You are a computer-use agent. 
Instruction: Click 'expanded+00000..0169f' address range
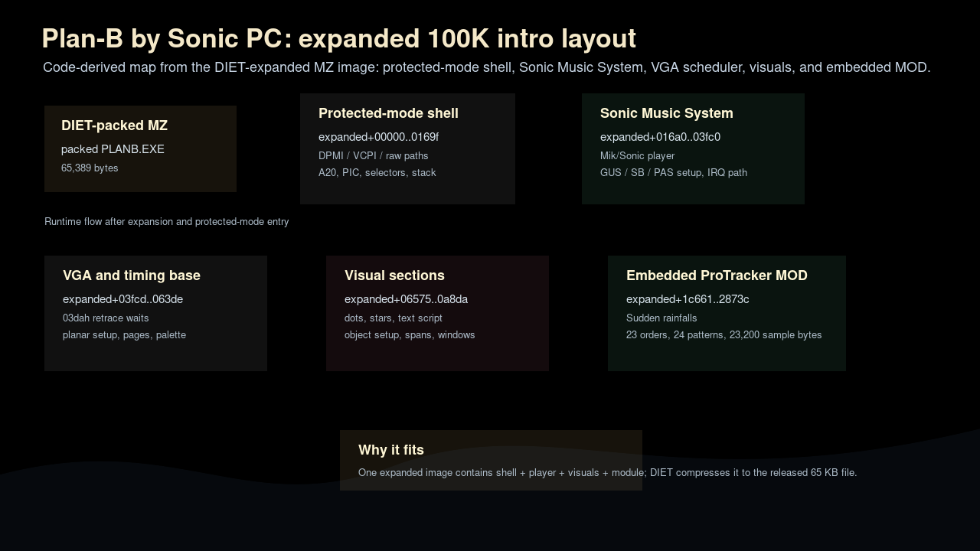(x=378, y=137)
